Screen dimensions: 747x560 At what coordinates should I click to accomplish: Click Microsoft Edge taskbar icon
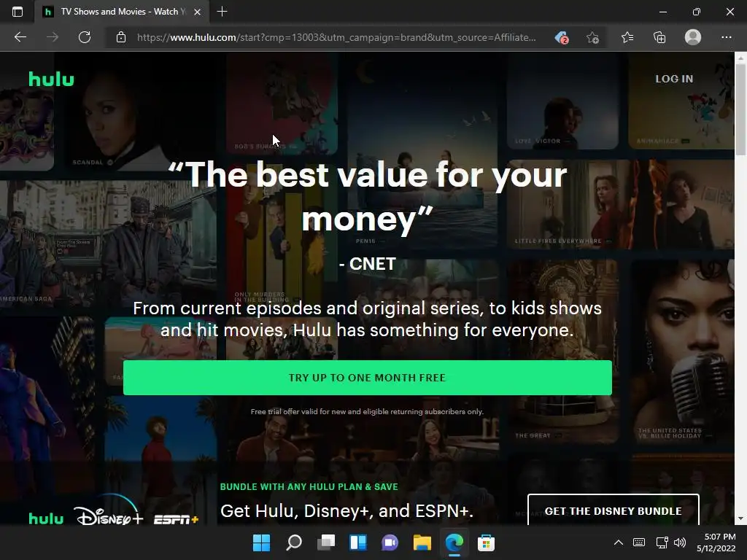tap(454, 542)
